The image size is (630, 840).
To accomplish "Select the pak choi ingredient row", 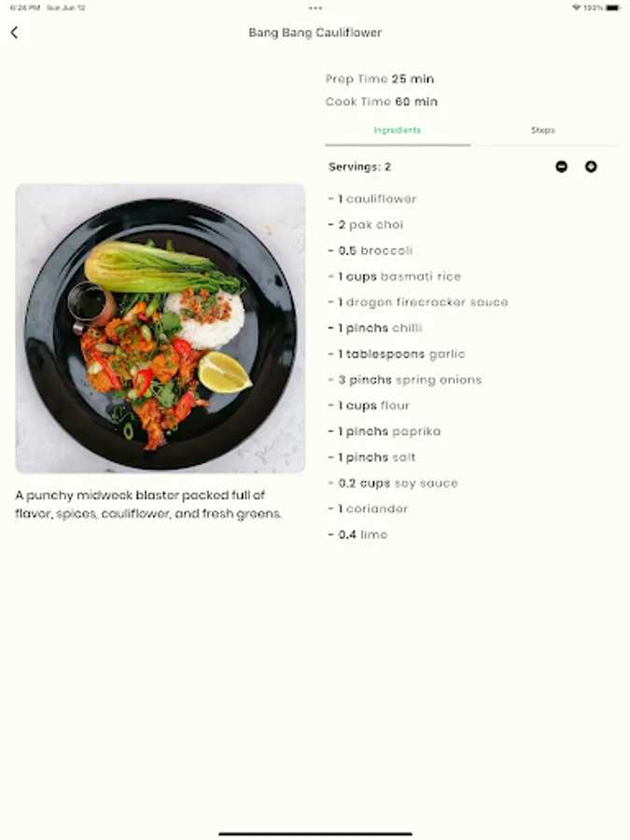I will (366, 224).
